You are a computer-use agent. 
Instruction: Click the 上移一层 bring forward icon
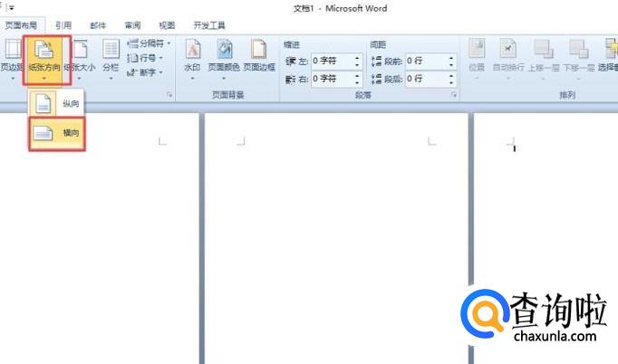coord(544,49)
